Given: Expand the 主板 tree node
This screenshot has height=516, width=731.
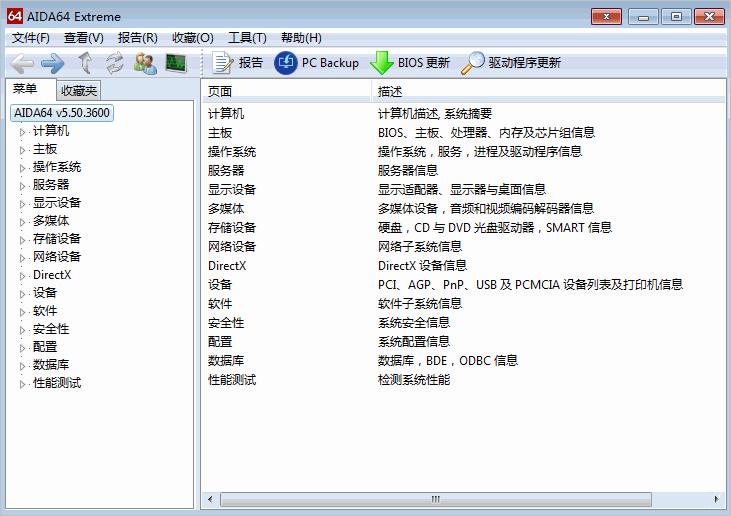Looking at the screenshot, I should pos(22,150).
